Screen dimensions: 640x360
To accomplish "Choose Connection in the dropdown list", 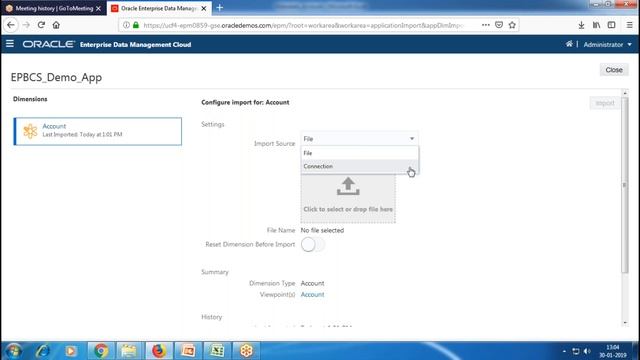I will tap(359, 167).
